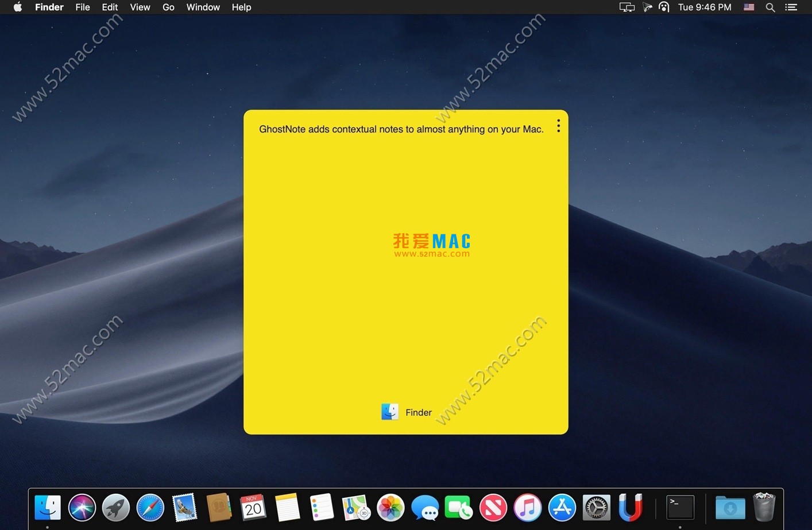This screenshot has width=812, height=530.
Task: Open Terminal from the Dock
Action: (680, 508)
